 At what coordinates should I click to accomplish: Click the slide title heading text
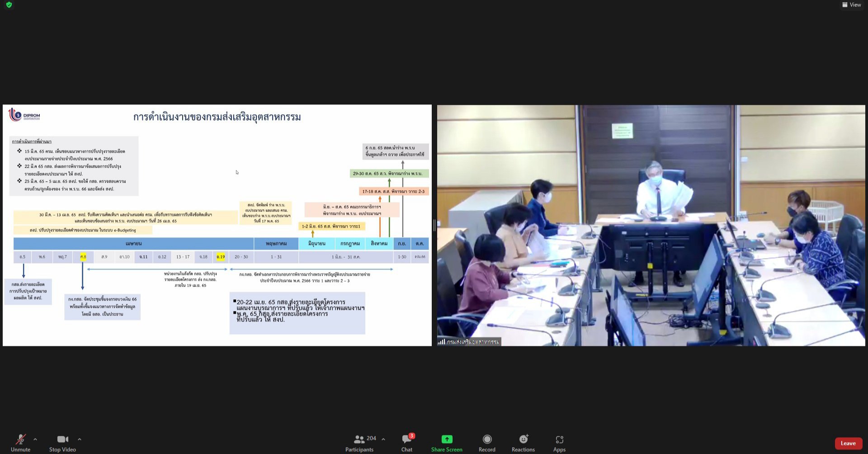[217, 117]
